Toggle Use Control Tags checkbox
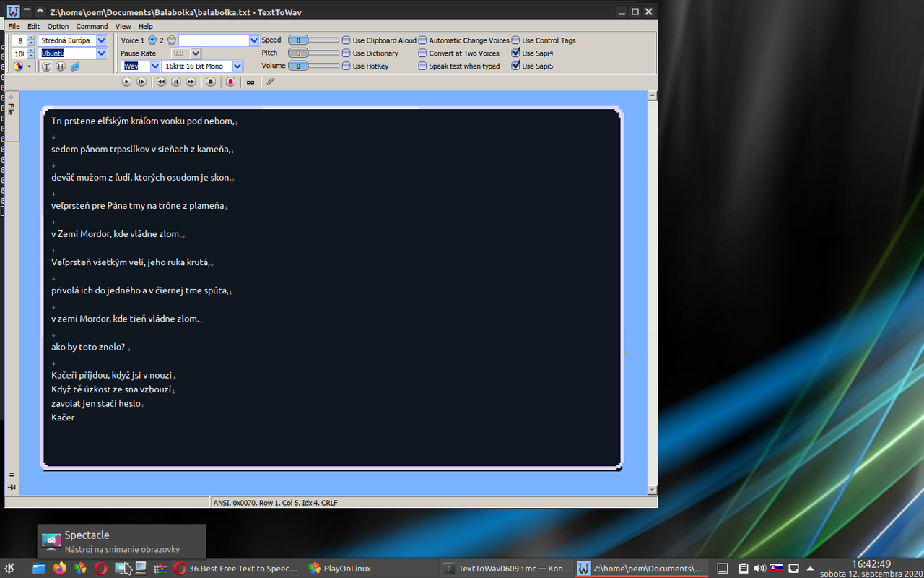The height and width of the screenshot is (578, 924). 515,40
